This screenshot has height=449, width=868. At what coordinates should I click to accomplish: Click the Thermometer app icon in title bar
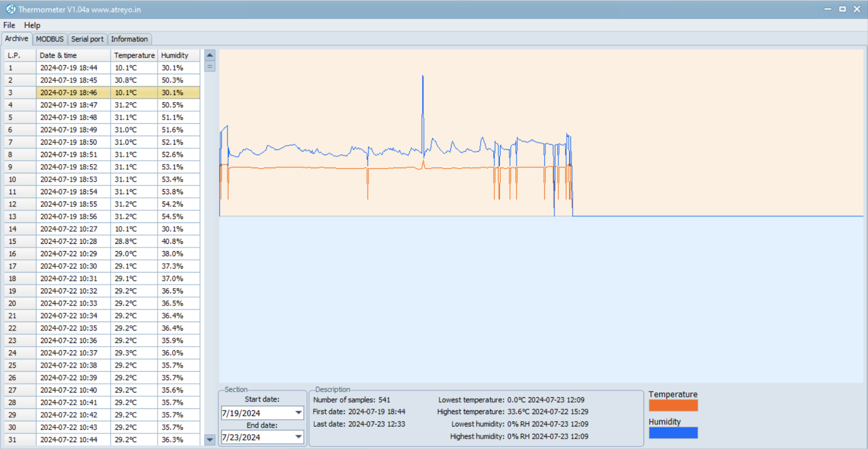point(10,9)
